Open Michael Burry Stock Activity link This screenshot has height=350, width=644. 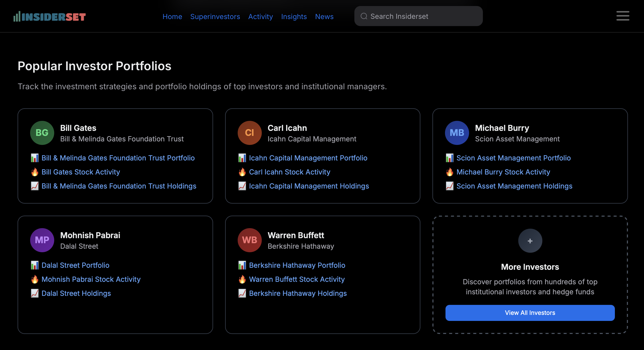tap(503, 172)
